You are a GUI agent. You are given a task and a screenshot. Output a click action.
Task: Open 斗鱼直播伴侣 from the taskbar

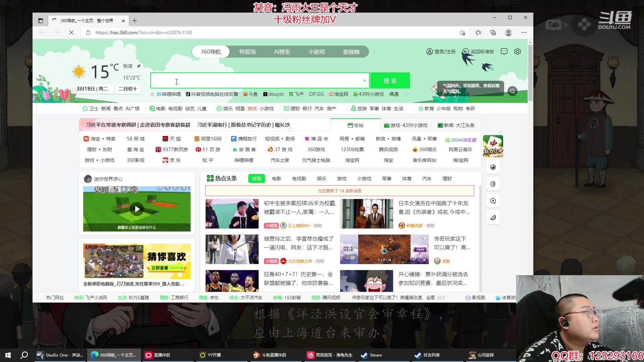270,355
